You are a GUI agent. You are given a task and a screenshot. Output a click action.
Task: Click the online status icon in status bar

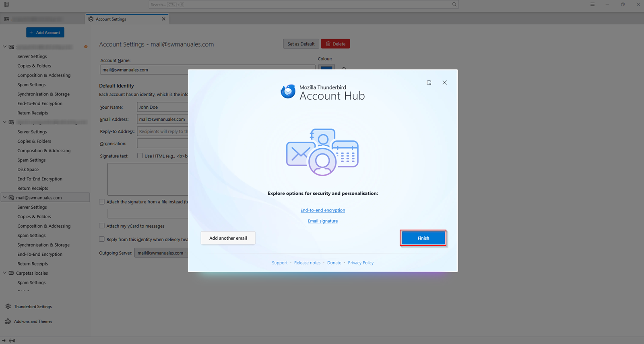coord(12,340)
